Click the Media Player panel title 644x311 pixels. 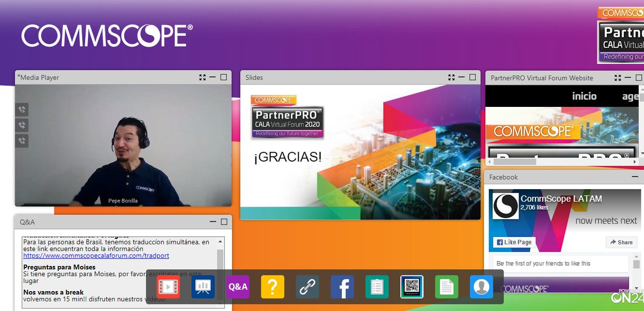click(x=40, y=77)
